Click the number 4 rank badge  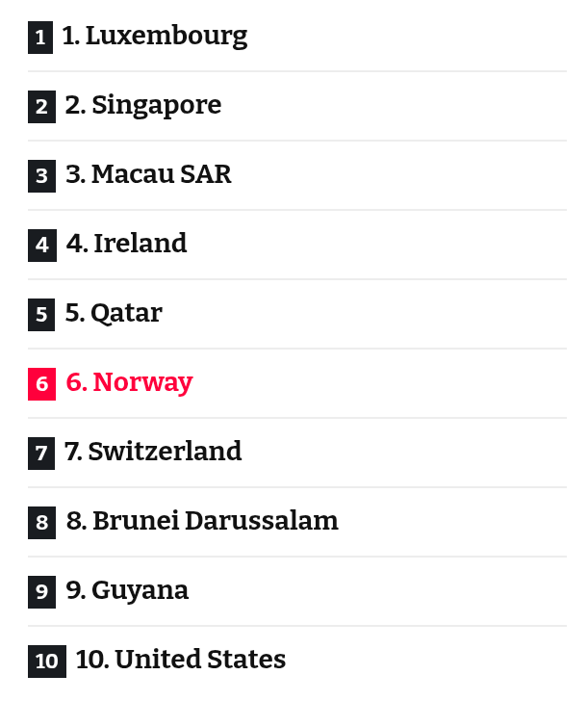41,246
